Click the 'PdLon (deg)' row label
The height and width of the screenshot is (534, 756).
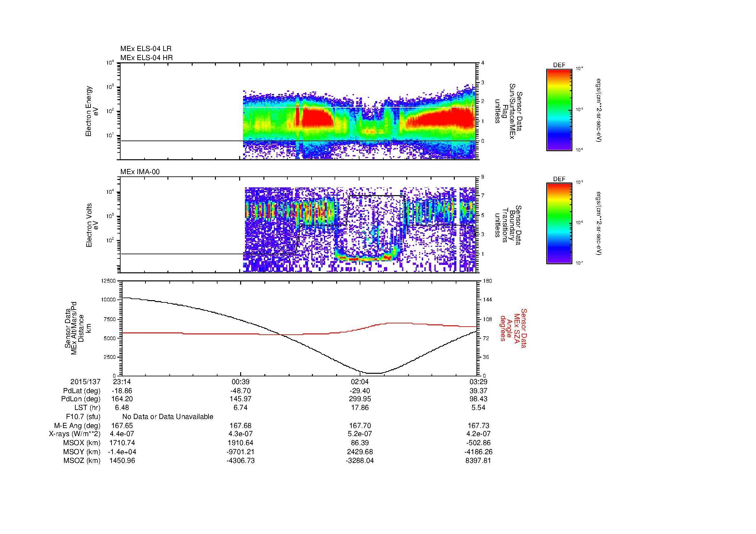81,399
